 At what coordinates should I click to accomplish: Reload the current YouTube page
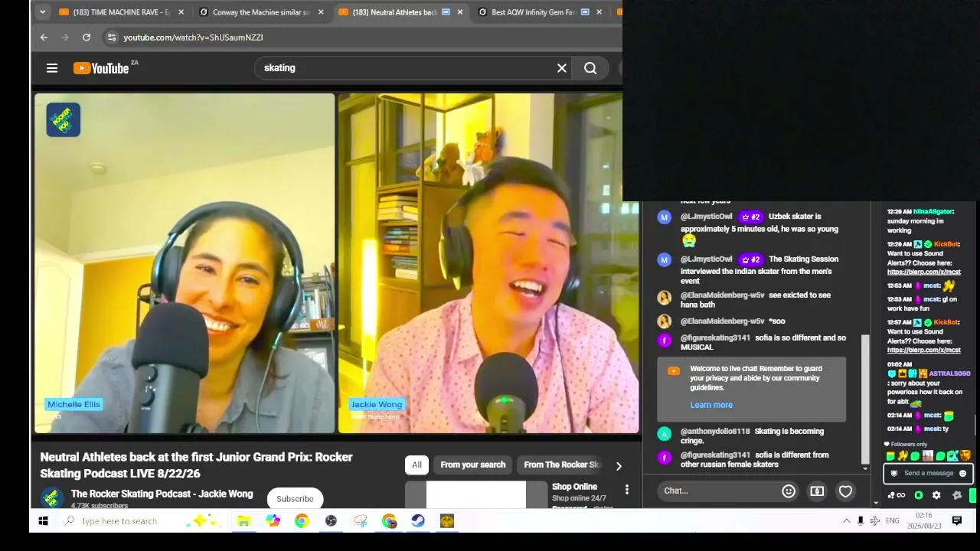point(87,37)
